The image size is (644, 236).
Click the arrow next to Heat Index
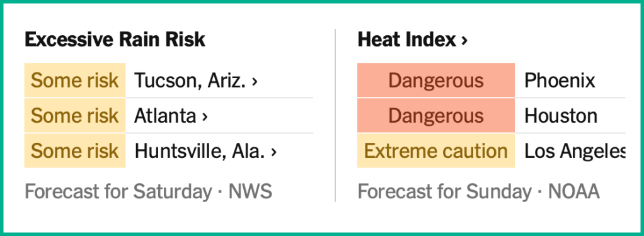(x=464, y=41)
